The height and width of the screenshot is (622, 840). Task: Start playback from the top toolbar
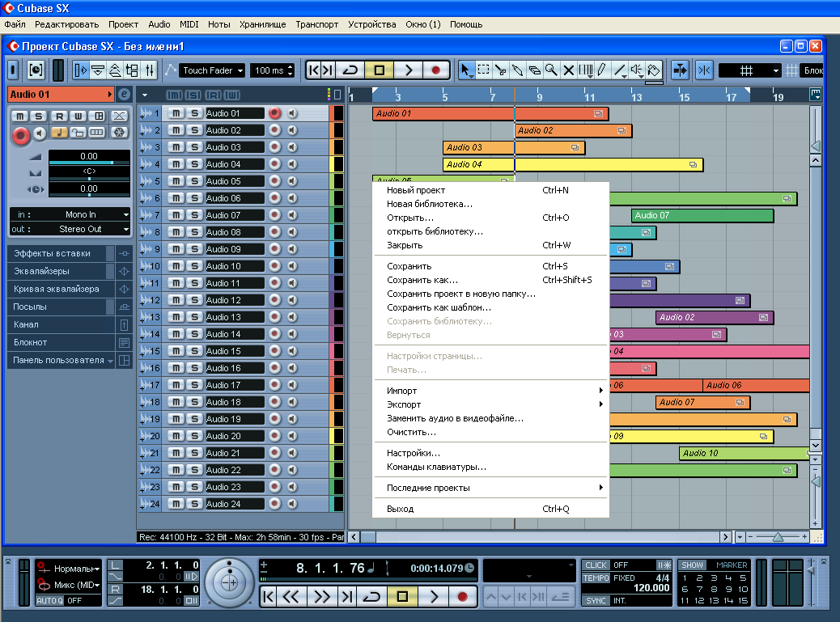(x=409, y=70)
